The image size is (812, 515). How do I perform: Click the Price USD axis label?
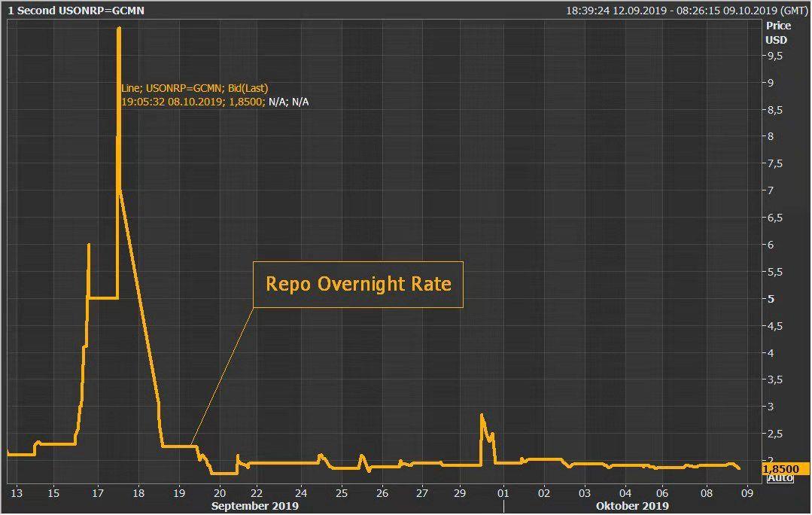tap(775, 32)
